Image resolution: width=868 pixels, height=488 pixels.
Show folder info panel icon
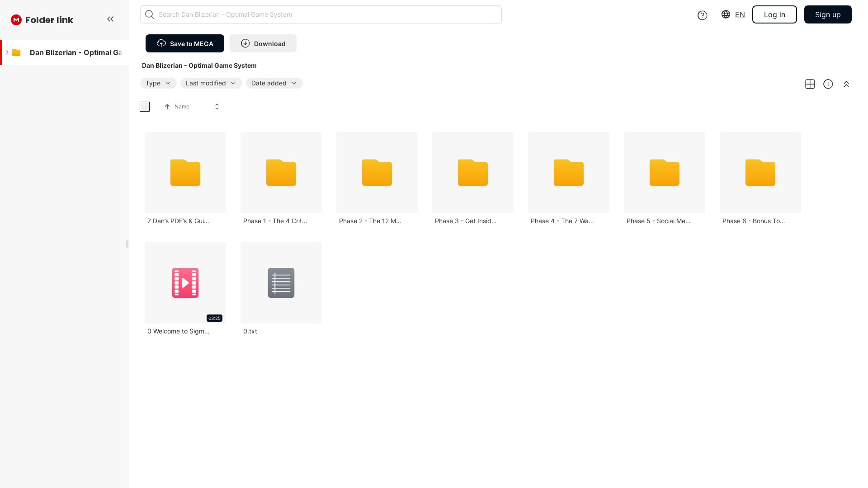click(x=828, y=84)
